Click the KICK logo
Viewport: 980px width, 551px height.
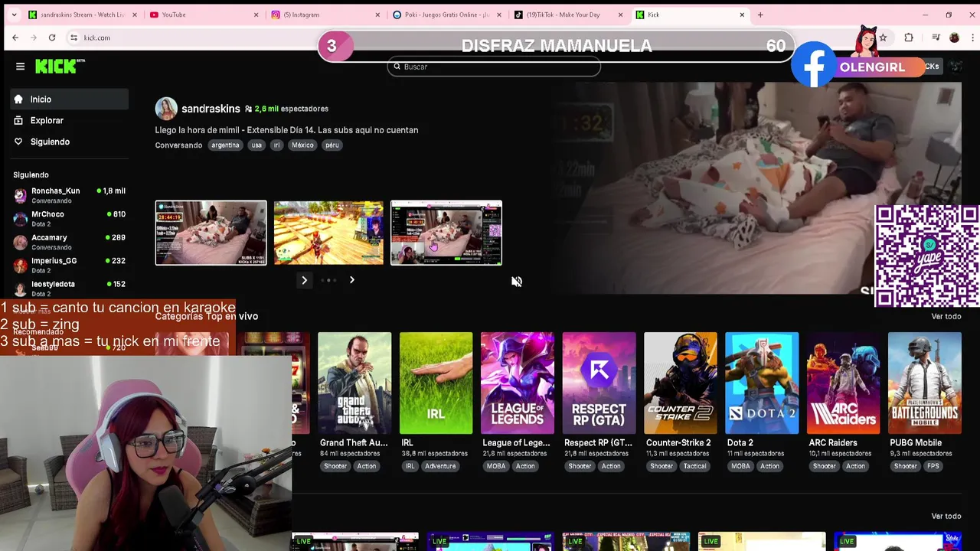[60, 67]
